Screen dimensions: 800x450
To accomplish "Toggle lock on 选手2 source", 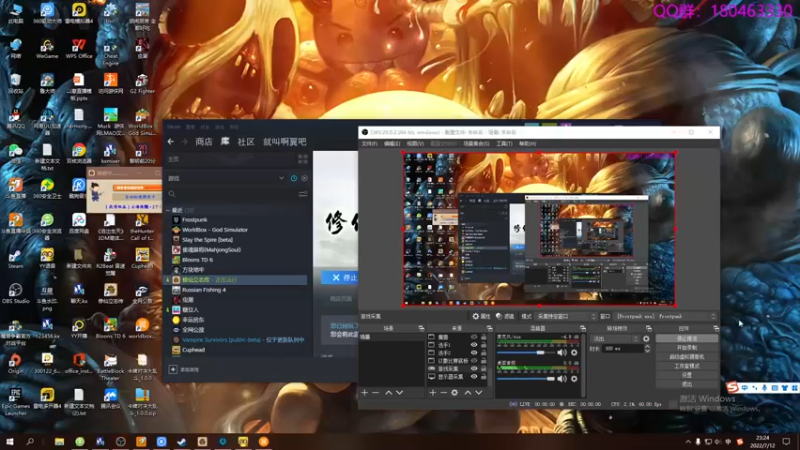I will coord(484,353).
